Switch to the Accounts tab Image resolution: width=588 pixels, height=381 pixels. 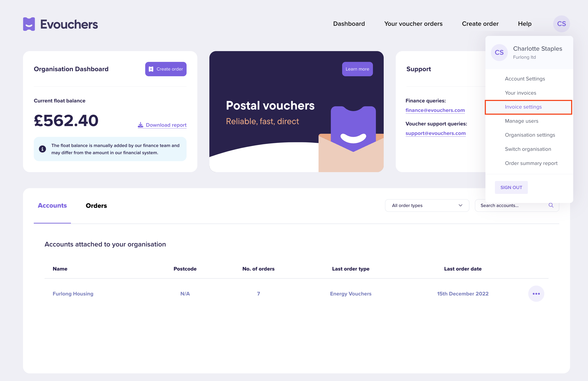point(52,205)
